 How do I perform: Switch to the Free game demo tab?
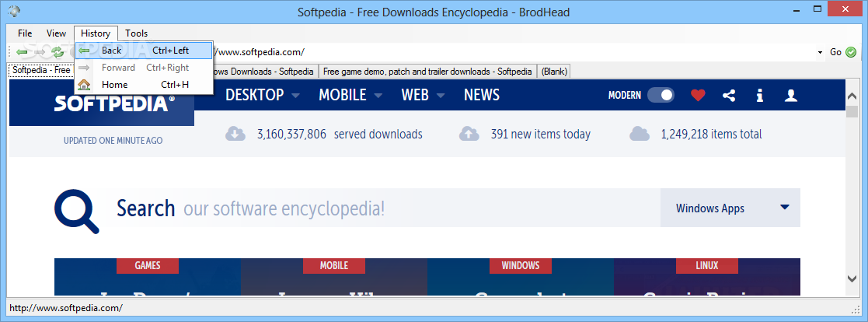(x=427, y=72)
